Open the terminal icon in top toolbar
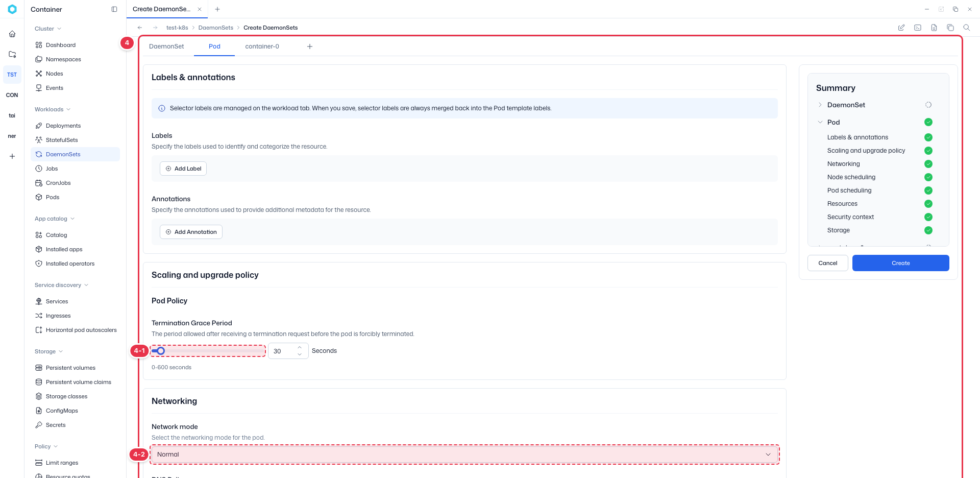This screenshot has height=478, width=980. click(x=918, y=28)
